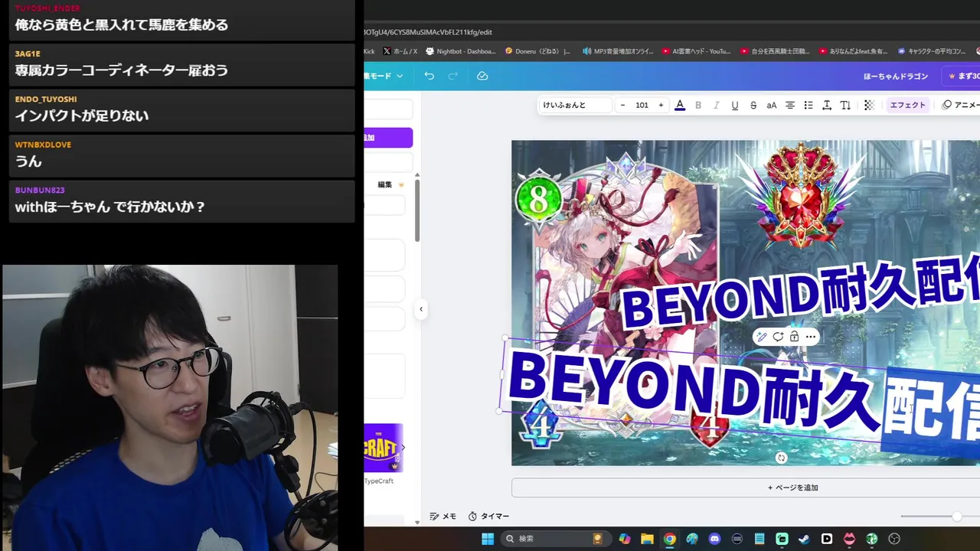Toggle strikethrough on selected text
This screenshot has width=980, height=551.
coord(753,105)
